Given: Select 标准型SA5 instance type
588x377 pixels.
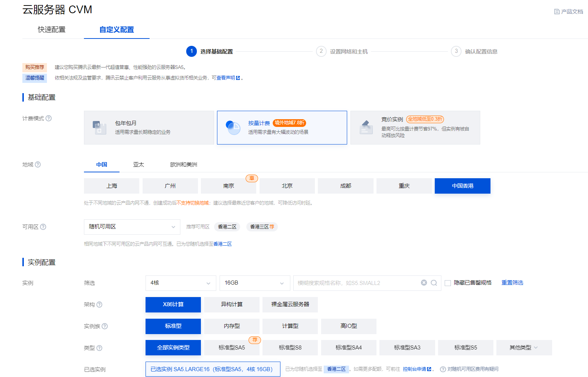Looking at the screenshot, I should pos(232,348).
